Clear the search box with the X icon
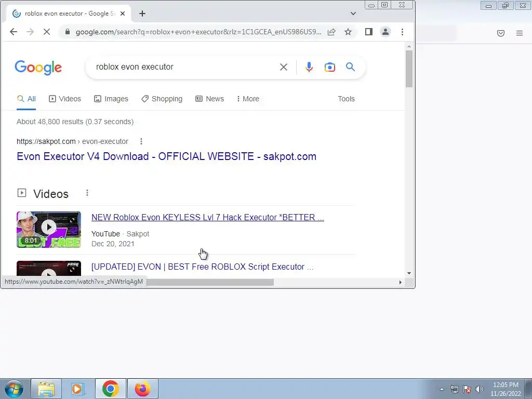Viewport: 532px width, 399px height. coord(284,67)
